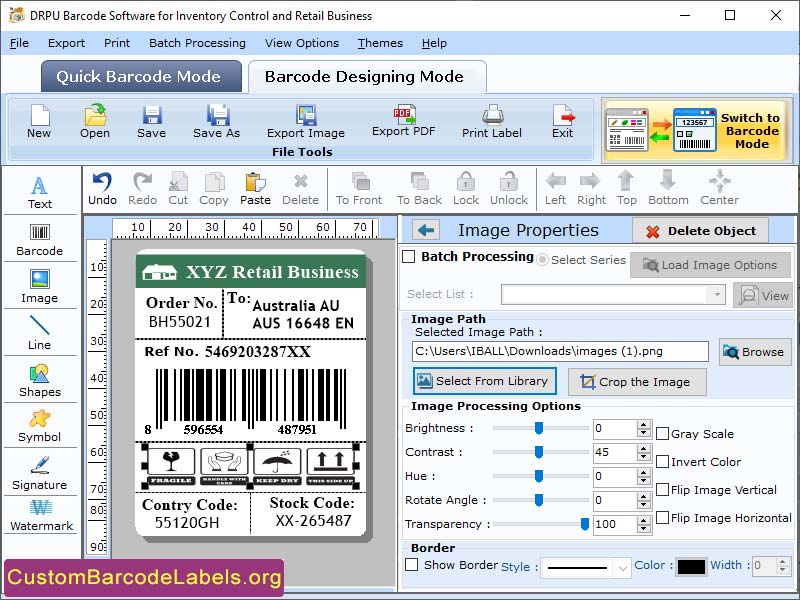Open the Batch Processing menu

[x=197, y=43]
